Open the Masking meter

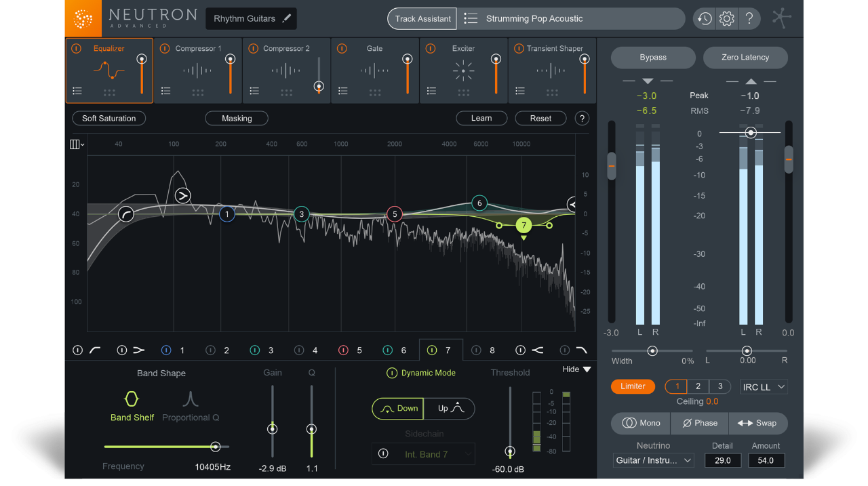coord(237,118)
